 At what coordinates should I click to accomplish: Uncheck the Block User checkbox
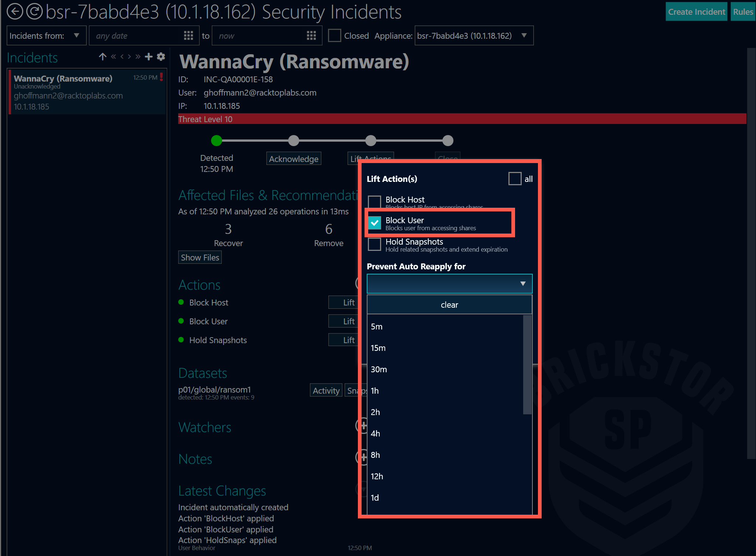pos(374,223)
